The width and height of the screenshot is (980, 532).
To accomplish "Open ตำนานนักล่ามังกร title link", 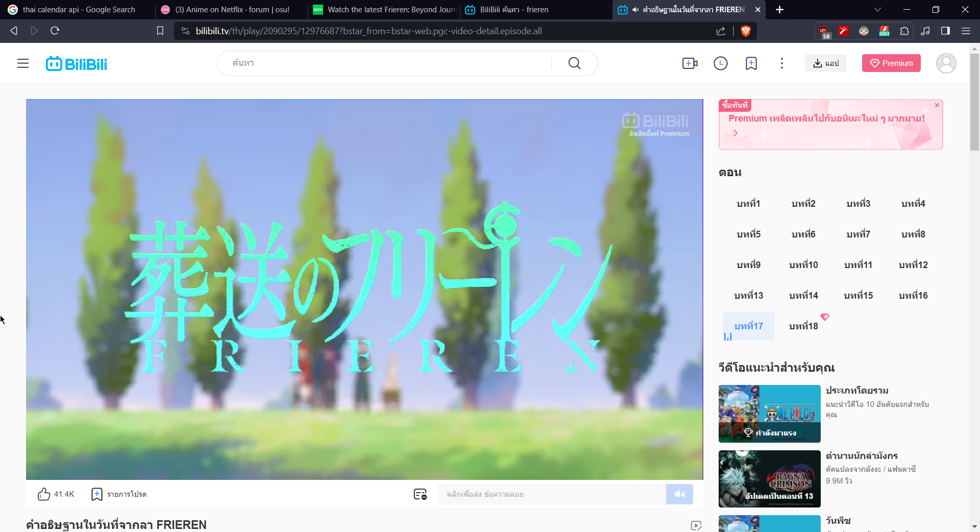I will pyautogui.click(x=862, y=456).
